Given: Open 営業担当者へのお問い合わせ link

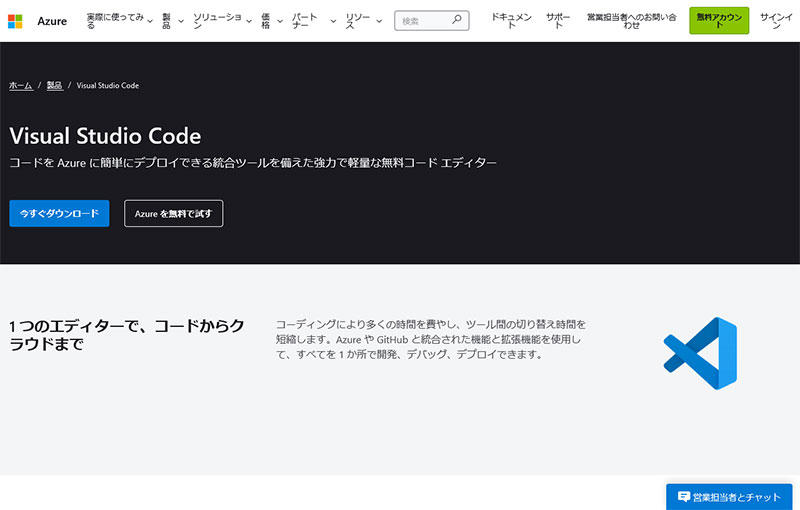Looking at the screenshot, I should click(632, 21).
